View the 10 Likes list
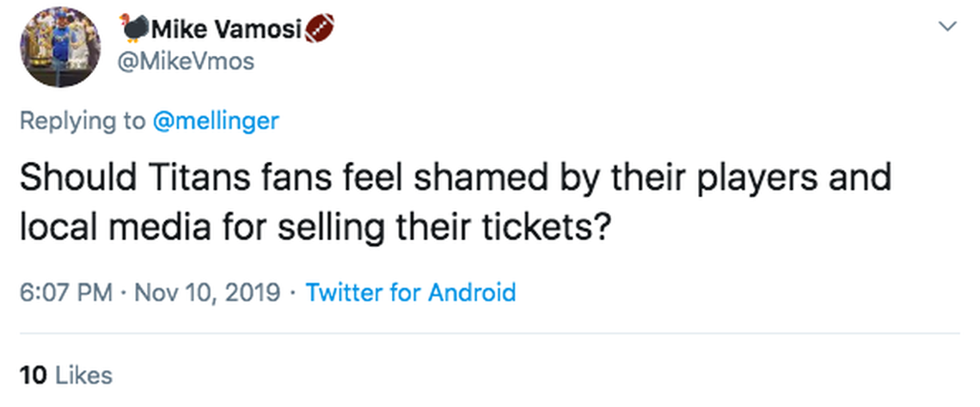The width and height of the screenshot is (980, 407). (65, 375)
